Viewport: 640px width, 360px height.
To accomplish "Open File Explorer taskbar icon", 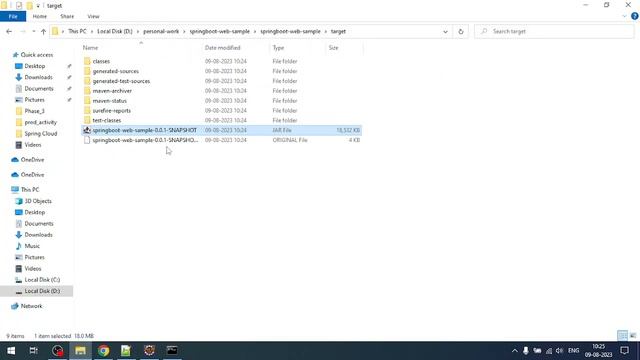I will point(80,351).
